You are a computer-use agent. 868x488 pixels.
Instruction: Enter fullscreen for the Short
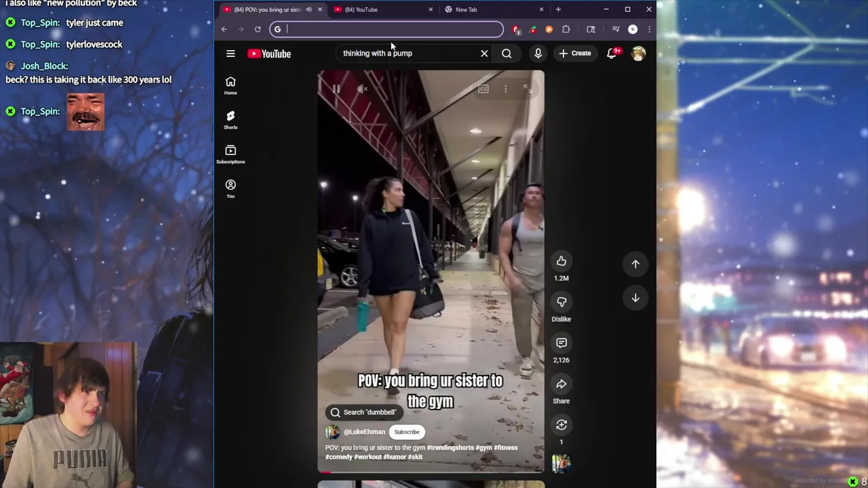pyautogui.click(x=528, y=89)
